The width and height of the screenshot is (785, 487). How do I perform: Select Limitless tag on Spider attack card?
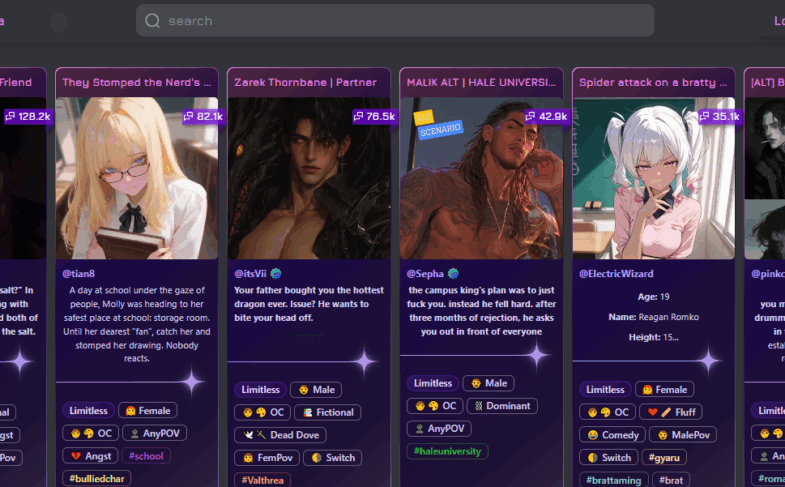coord(605,389)
